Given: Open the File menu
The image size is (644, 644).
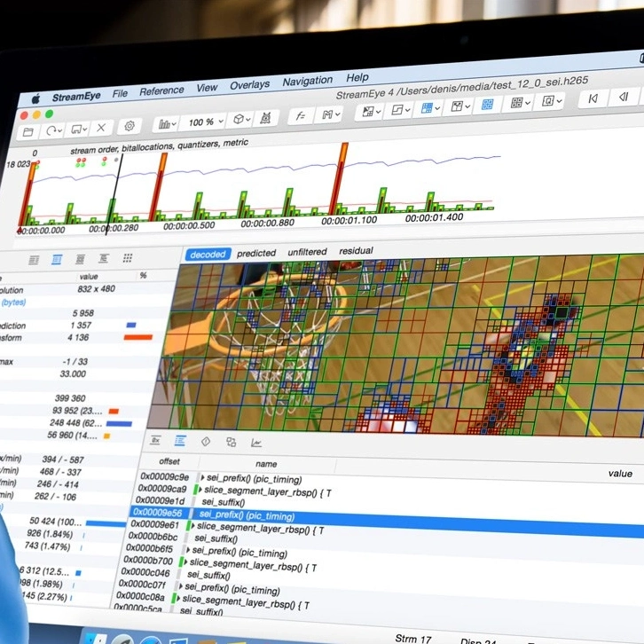Looking at the screenshot, I should [120, 94].
